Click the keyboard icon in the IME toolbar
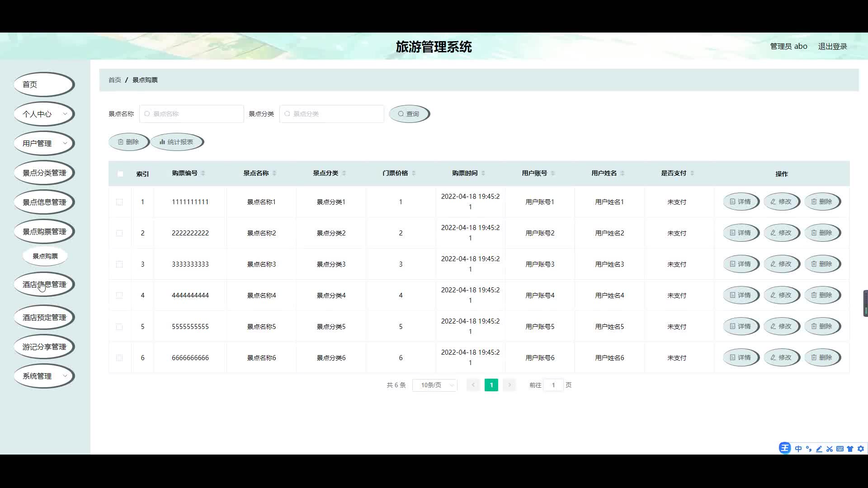Image resolution: width=868 pixels, height=488 pixels. click(840, 449)
